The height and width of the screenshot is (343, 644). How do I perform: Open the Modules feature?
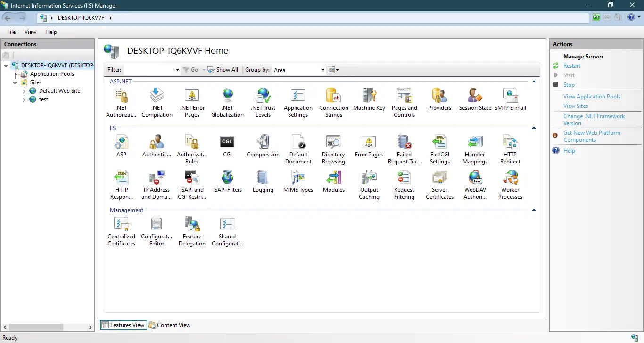pos(334,181)
